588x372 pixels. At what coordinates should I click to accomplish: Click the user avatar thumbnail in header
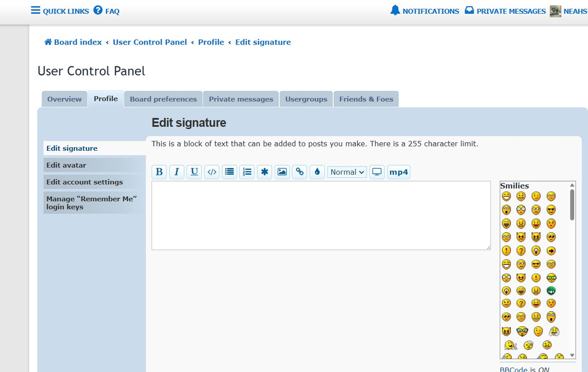click(x=555, y=11)
